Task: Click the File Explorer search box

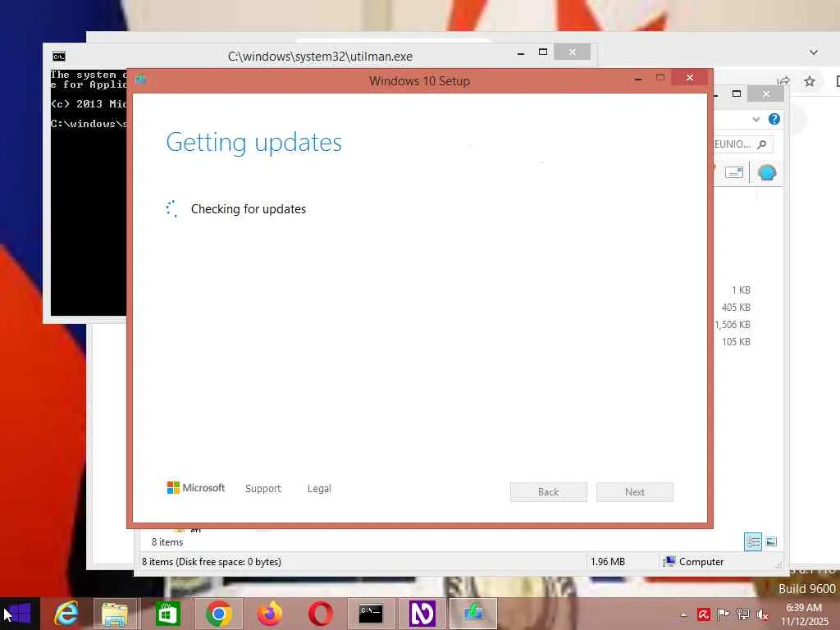Action: pos(743,144)
